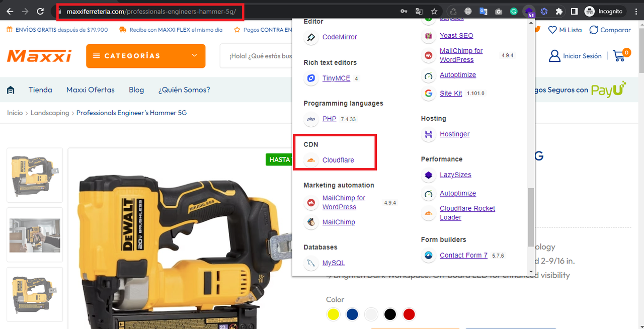
Task: Open the Comparar link
Action: coord(610,30)
